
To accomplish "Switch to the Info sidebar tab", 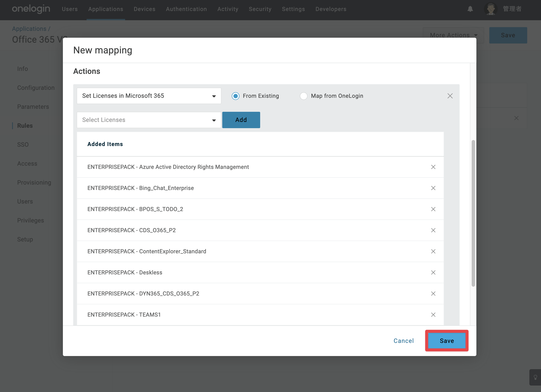I will click(22, 69).
